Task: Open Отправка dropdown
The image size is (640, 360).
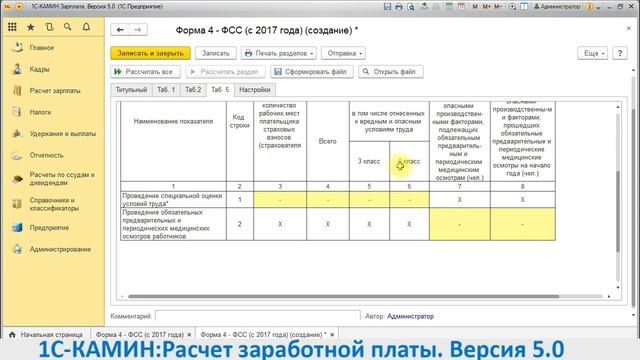Action: click(343, 53)
